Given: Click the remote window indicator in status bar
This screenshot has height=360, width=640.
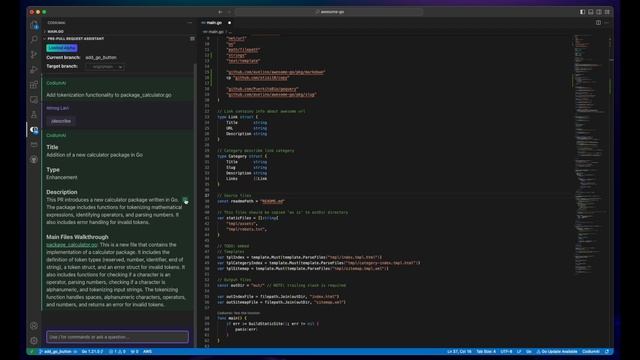Looking at the screenshot, I should [32, 351].
